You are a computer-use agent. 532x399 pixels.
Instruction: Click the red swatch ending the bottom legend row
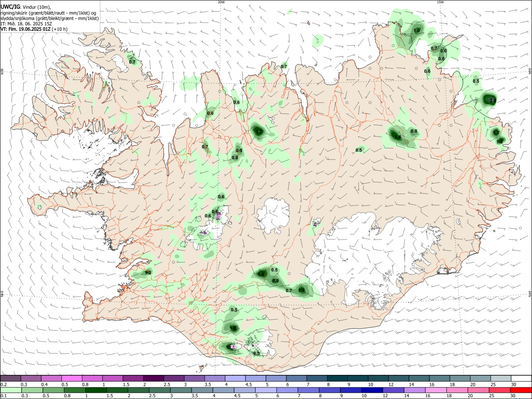pos(521,390)
